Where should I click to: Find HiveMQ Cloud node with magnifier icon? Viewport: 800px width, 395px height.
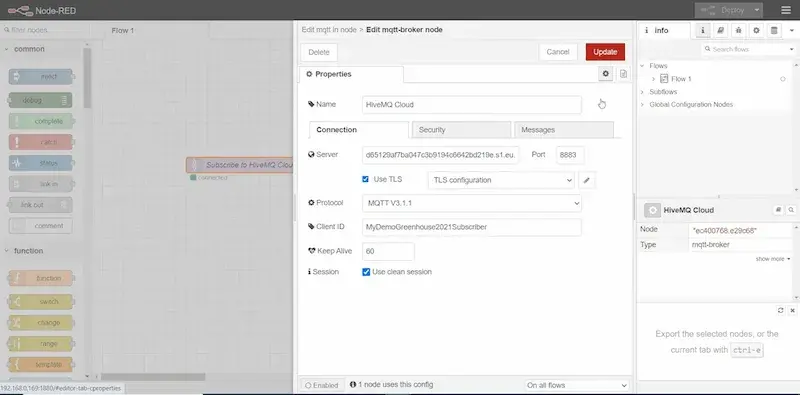(x=791, y=210)
